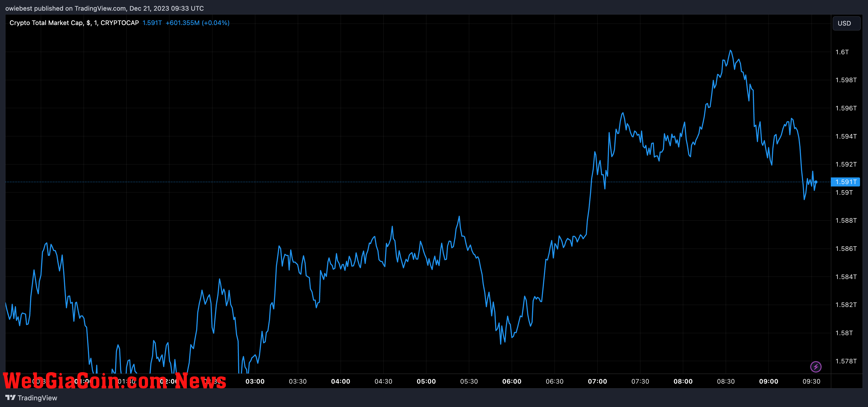Click the +601.355M (+0.04%) change value
Screen dimensions: 868x407
197,23
